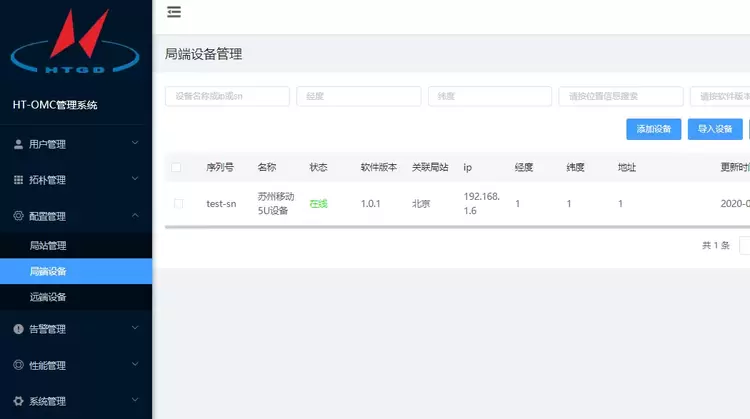Click the 用户管理 user icon
Image resolution: width=750 pixels, height=419 pixels.
coord(19,144)
